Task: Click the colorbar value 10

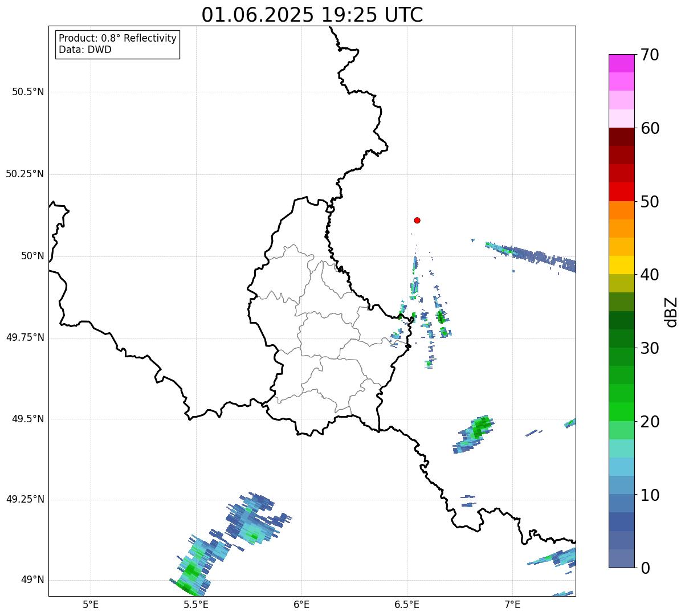Action: (650, 495)
